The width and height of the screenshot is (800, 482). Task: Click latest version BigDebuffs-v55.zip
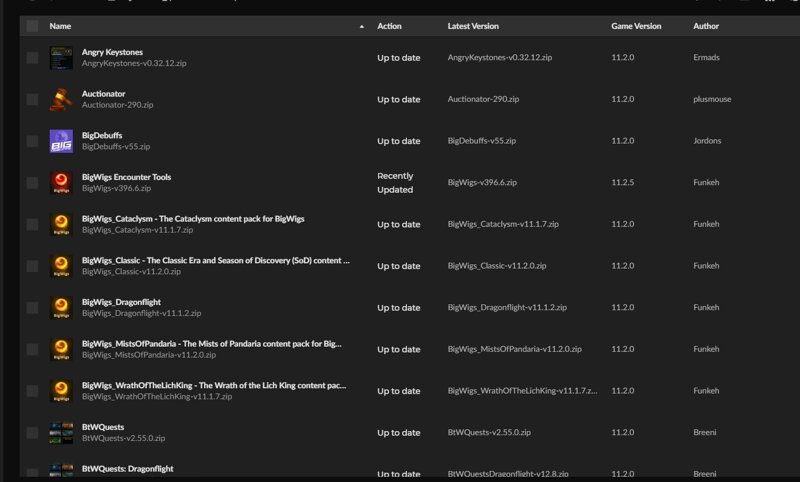tap(482, 141)
